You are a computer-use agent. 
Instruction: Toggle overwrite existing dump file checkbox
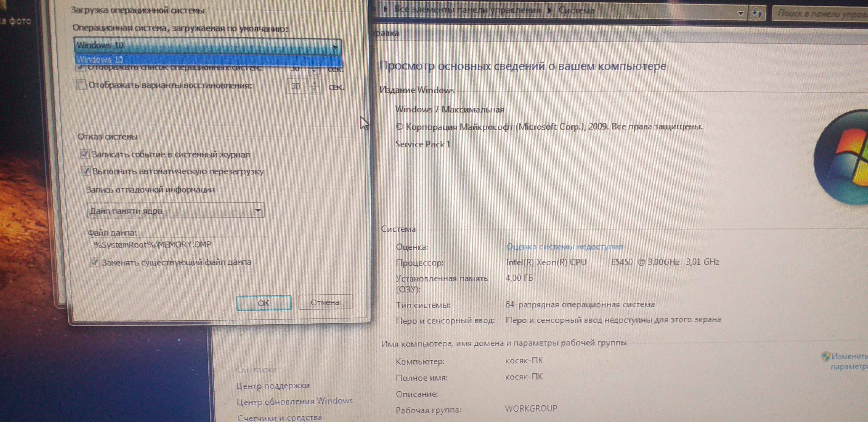[x=95, y=262]
